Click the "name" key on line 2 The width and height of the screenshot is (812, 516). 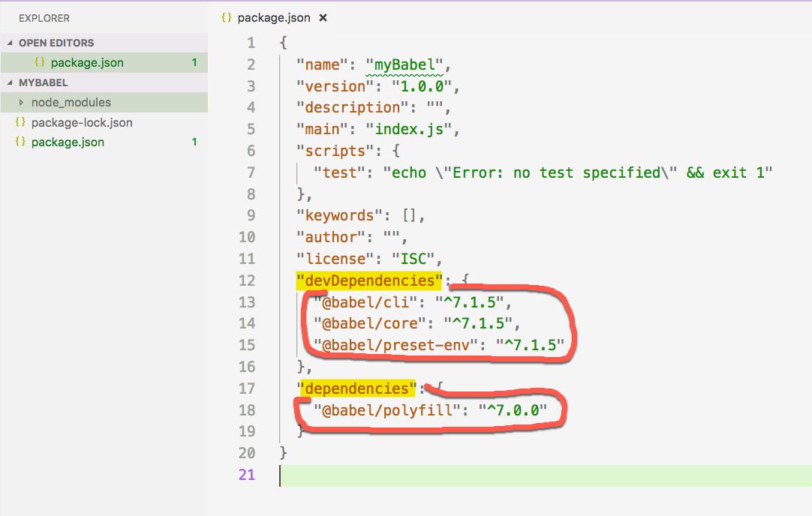click(x=322, y=64)
